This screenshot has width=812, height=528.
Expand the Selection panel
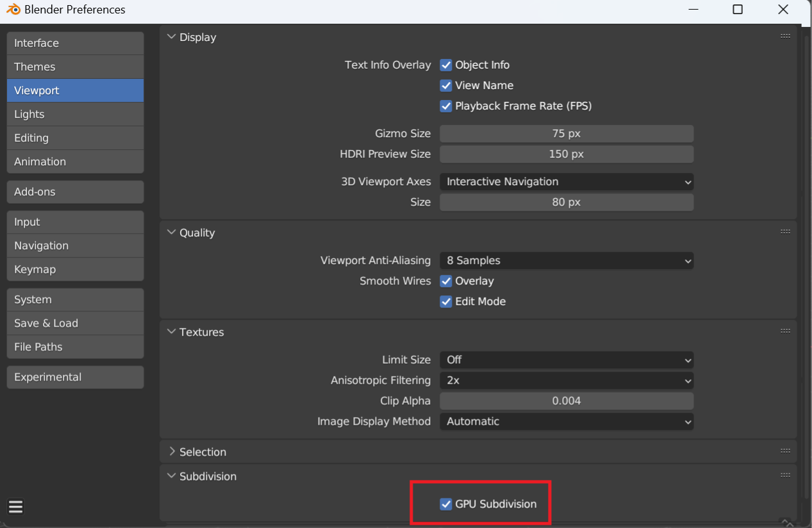(171, 452)
